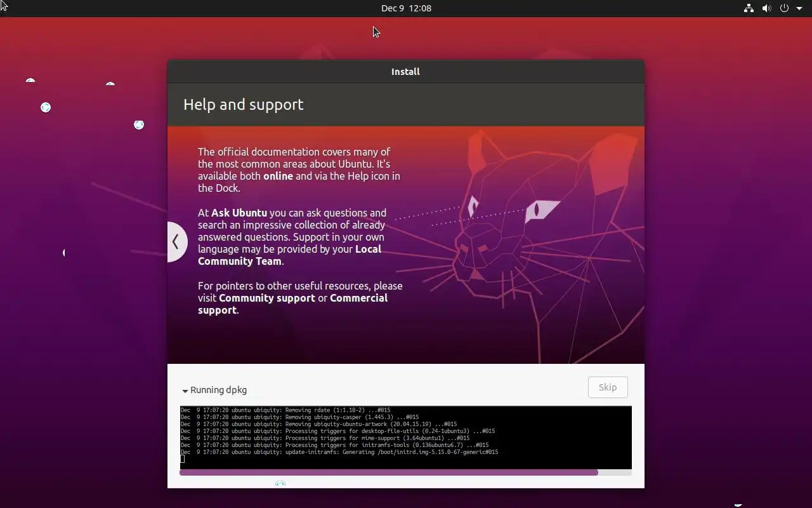Click the terminal log output area
Viewport: 812px width, 508px height.
405,438
